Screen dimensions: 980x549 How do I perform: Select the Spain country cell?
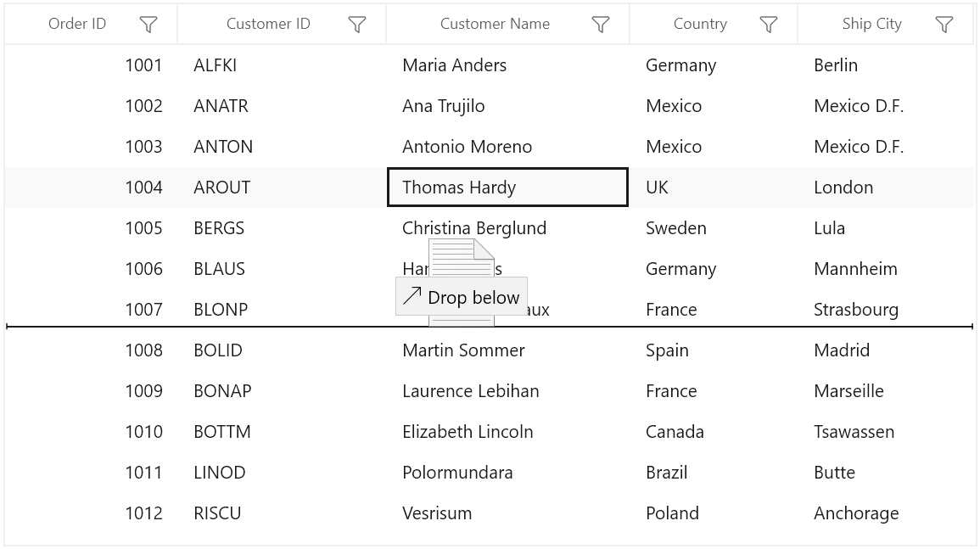(x=714, y=350)
